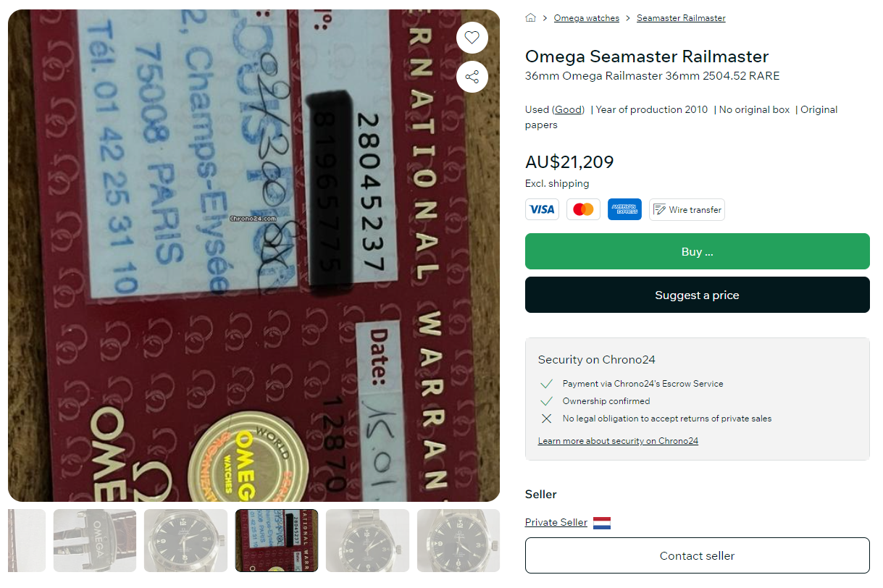Select the watch on steel bracelet thumbnail
Screen dimensions: 883x588
click(367, 540)
